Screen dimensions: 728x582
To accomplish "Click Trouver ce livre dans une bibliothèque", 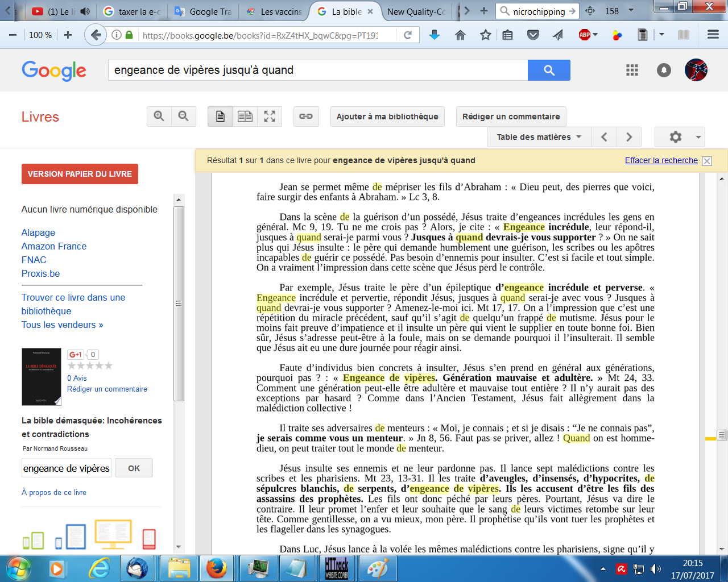I will [73, 304].
